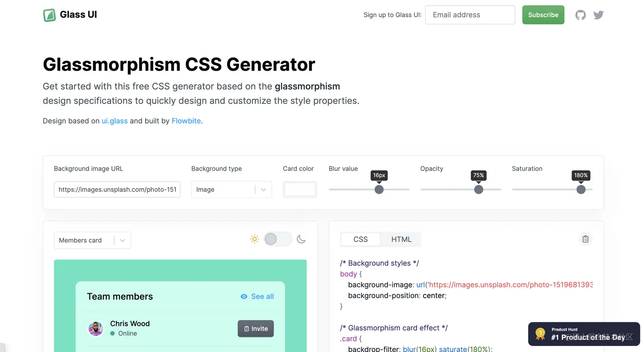Open the Twitter bird icon link
The width and height of the screenshot is (644, 352).
pyautogui.click(x=598, y=15)
